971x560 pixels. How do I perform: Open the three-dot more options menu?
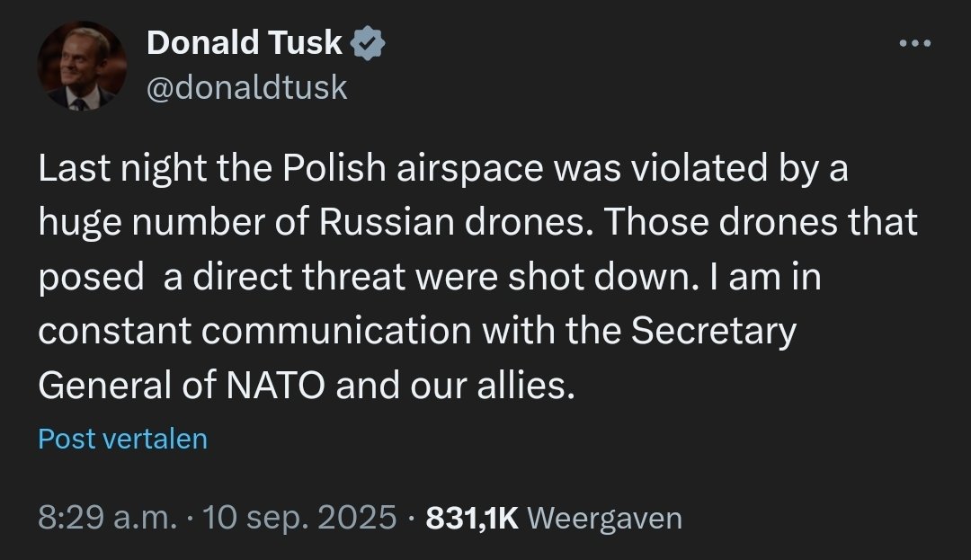[915, 43]
